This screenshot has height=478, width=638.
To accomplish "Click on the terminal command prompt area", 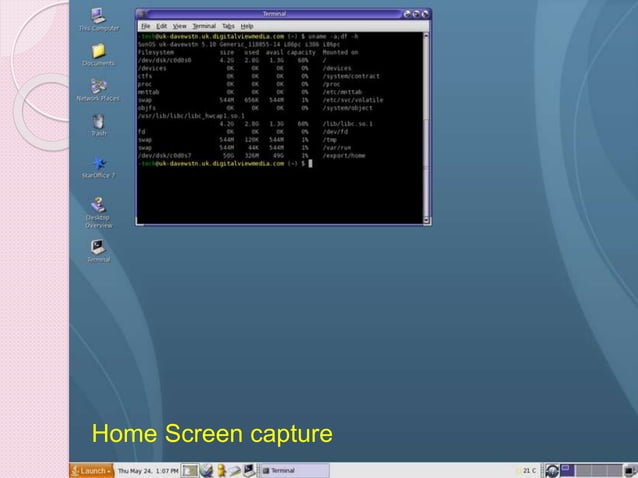I will tap(312, 163).
